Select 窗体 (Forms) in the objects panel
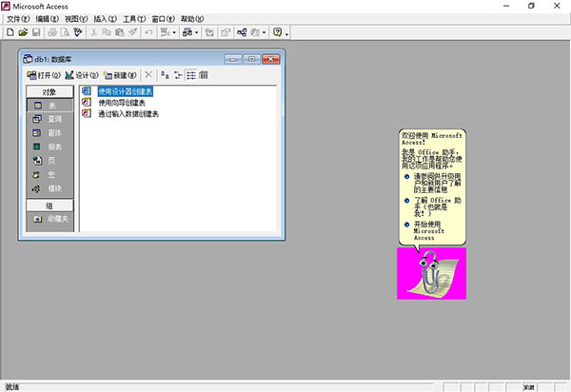The width and height of the screenshot is (571, 392). click(49, 133)
